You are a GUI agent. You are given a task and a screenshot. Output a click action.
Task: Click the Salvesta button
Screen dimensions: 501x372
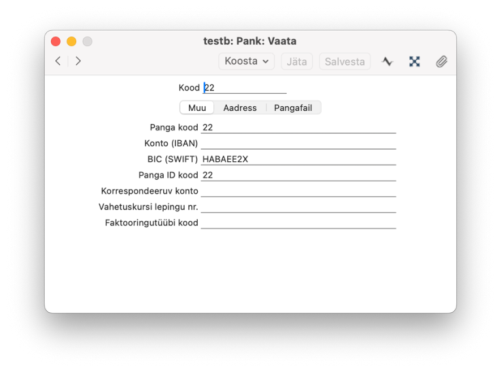pyautogui.click(x=345, y=61)
